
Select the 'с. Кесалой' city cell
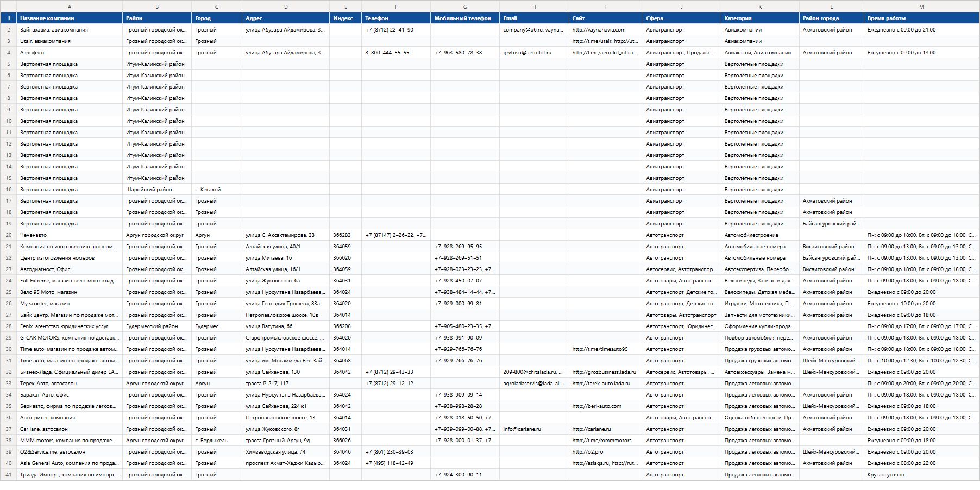(x=217, y=190)
